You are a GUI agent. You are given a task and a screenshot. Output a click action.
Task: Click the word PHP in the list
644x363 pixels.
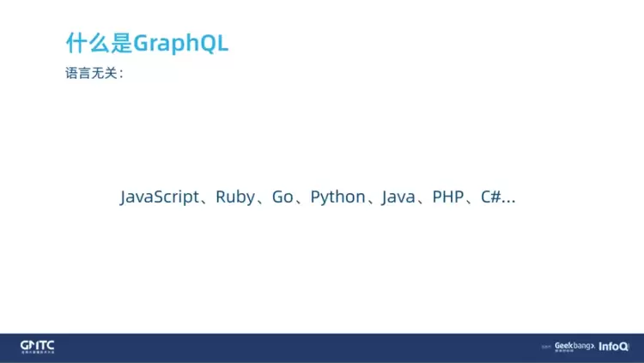448,197
